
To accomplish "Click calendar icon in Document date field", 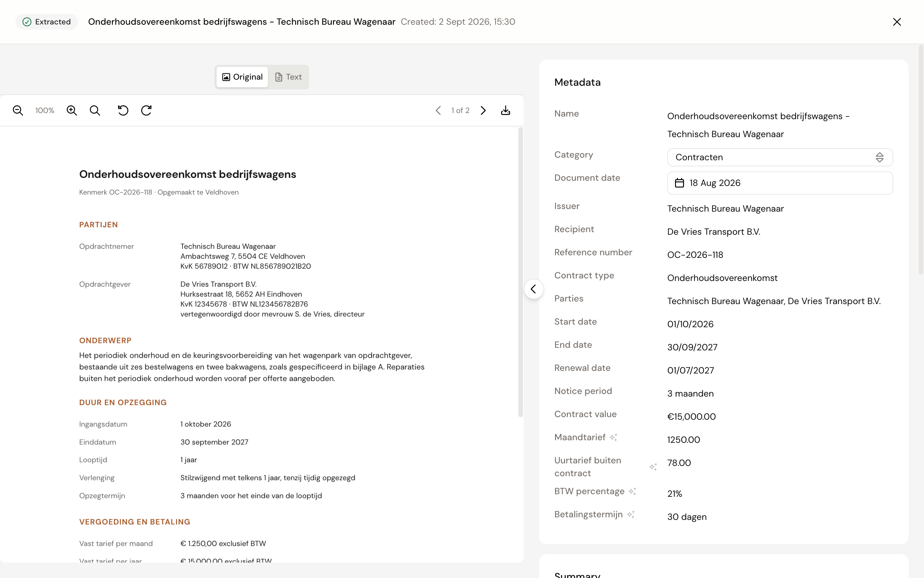I will tap(680, 183).
